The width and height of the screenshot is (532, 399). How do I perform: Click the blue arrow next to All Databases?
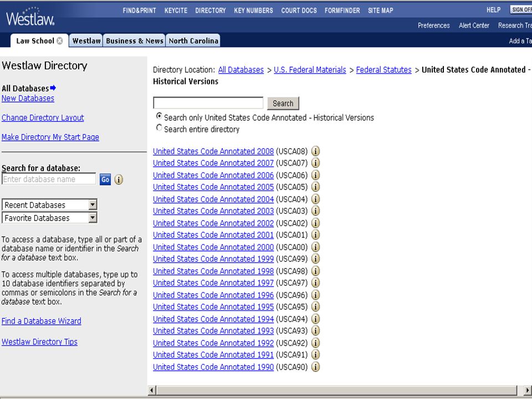click(53, 88)
